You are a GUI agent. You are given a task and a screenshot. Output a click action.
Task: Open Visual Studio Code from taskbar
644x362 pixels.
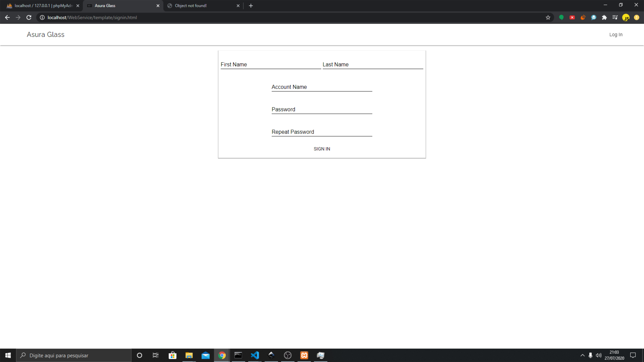[x=255, y=355]
